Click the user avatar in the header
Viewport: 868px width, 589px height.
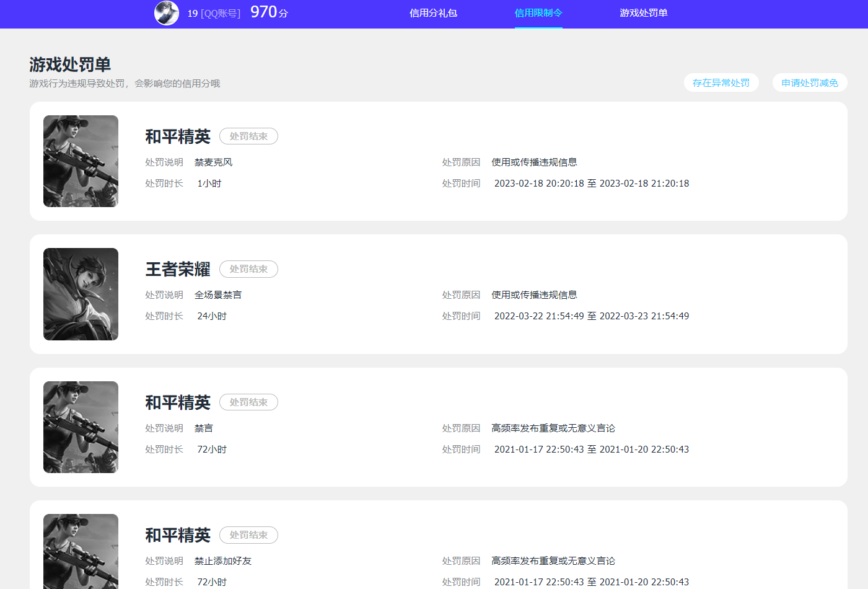pos(166,13)
